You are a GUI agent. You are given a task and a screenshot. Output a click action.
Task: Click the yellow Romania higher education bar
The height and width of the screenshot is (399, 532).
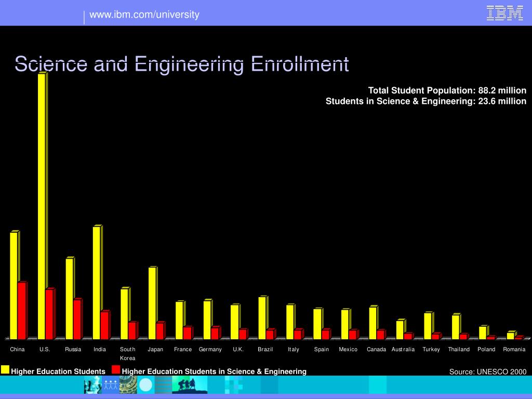click(x=511, y=336)
